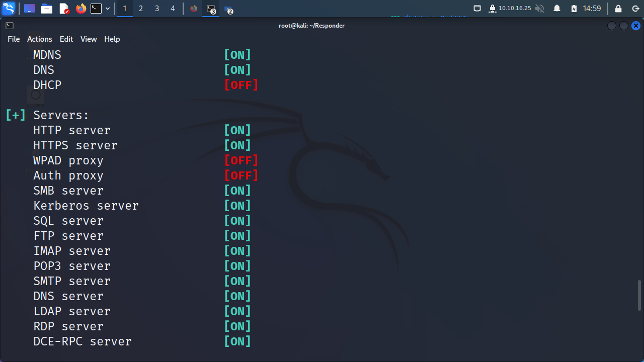Screen dimensions: 644x362
Task: Click the window title root@kali: ~/Responder
Action: pyautogui.click(x=312, y=26)
